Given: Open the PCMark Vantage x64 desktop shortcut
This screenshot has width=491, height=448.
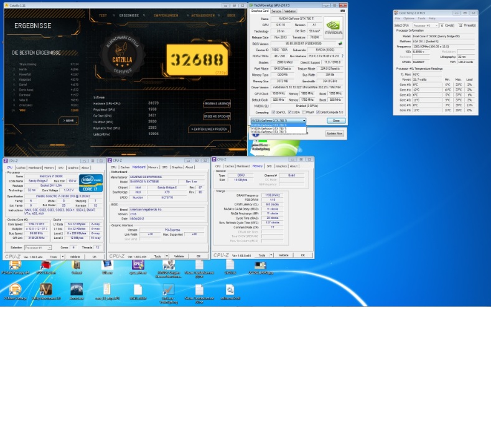Looking at the screenshot, I should coord(15,265).
